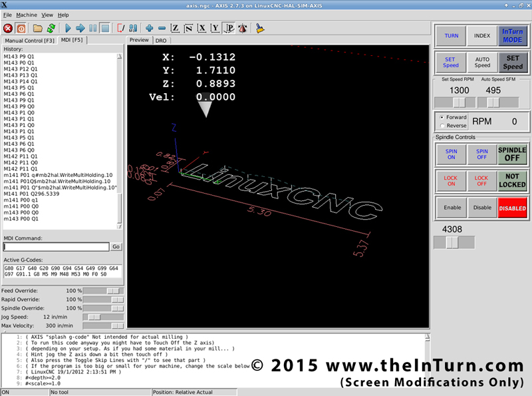Open the Help menu
Viewport: 532px width, 396px height.
tap(63, 15)
